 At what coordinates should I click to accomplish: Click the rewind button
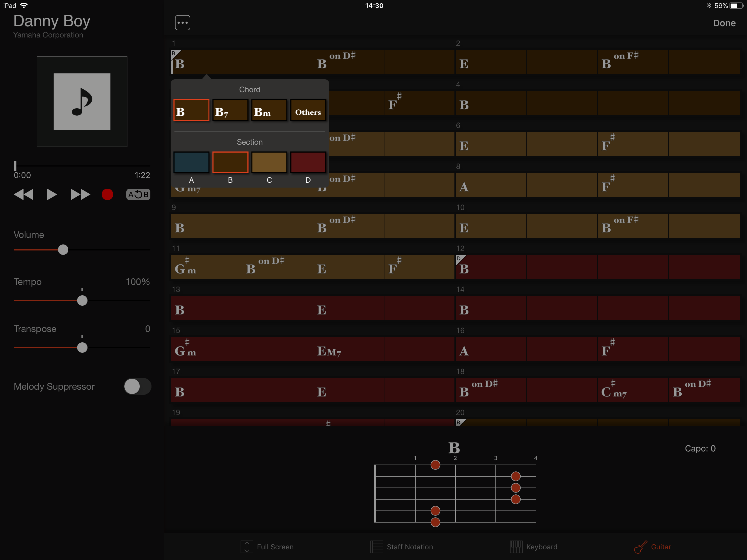tap(24, 194)
